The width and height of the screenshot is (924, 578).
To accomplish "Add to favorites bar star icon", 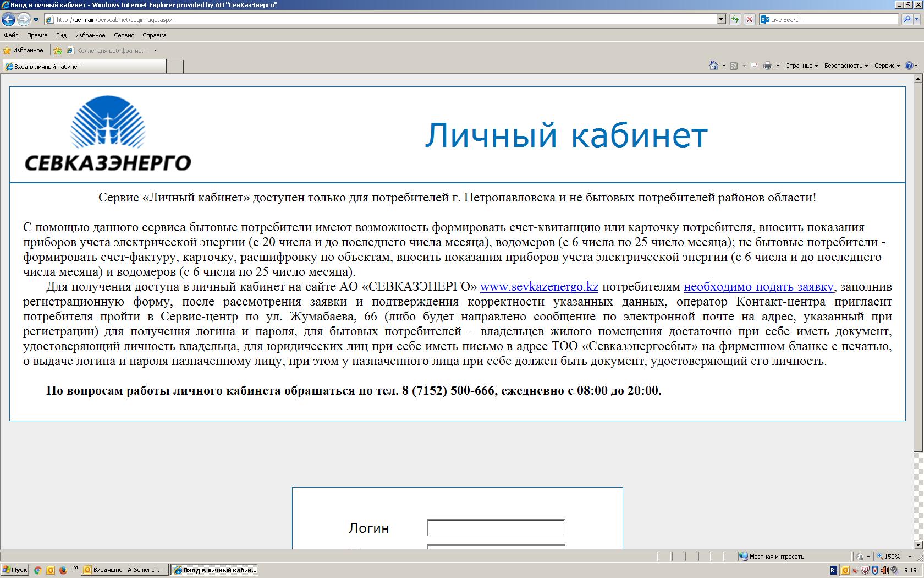I will tap(58, 50).
